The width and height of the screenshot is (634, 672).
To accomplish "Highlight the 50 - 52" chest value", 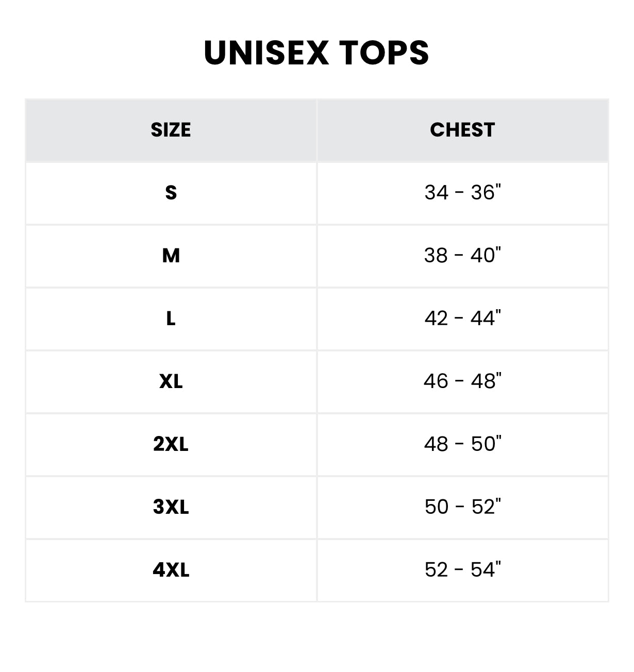I will point(462,507).
